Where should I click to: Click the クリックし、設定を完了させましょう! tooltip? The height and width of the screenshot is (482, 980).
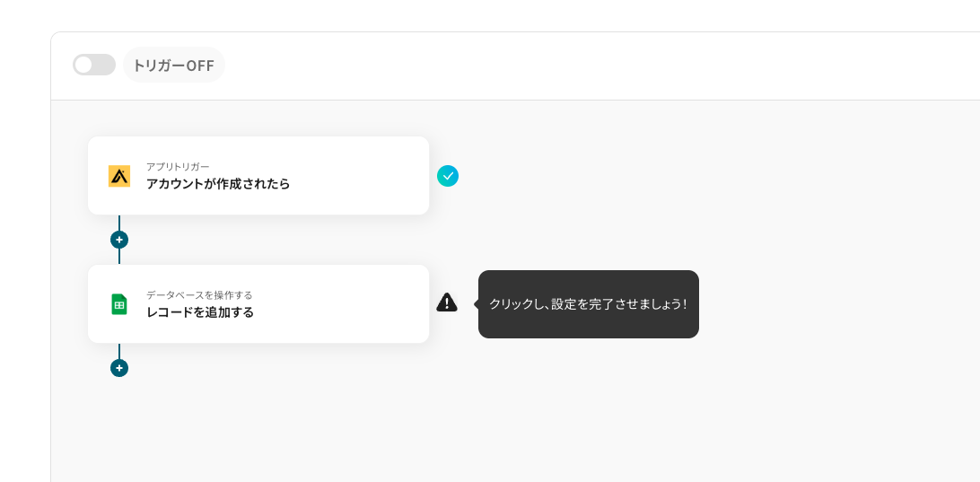(588, 304)
